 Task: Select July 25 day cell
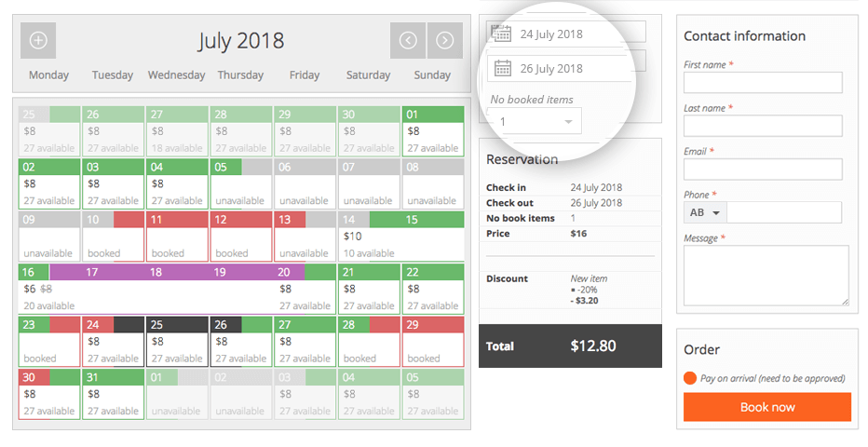point(177,342)
